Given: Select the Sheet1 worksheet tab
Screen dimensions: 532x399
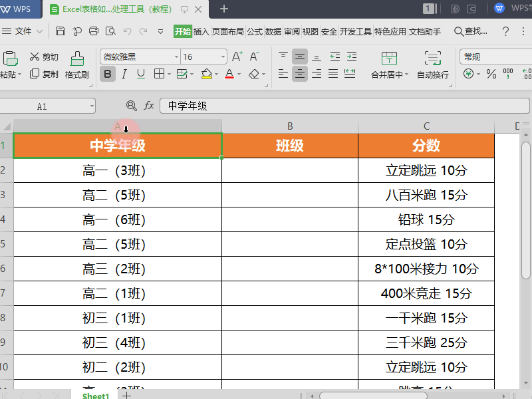Looking at the screenshot, I should click(x=96, y=396).
